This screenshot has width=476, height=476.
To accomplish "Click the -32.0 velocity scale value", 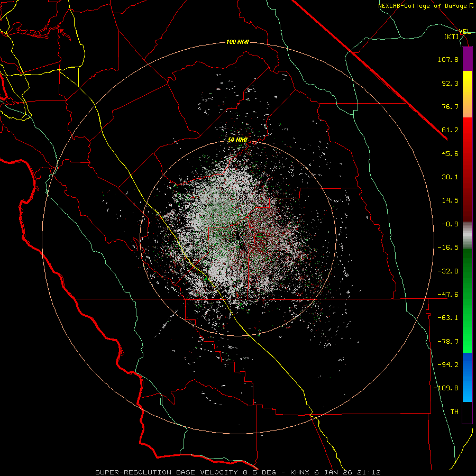I will point(448,271).
